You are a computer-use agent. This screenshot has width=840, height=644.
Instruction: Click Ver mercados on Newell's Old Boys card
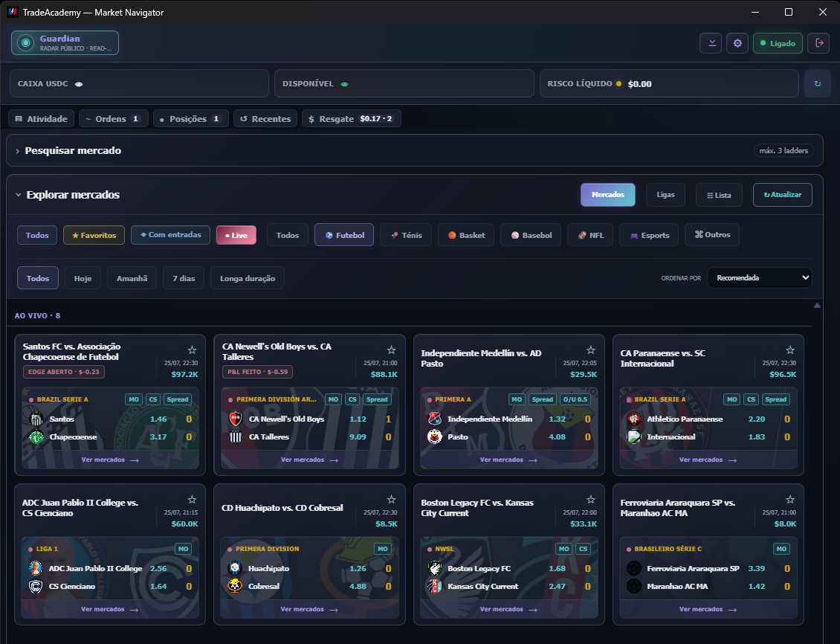[x=309, y=460]
